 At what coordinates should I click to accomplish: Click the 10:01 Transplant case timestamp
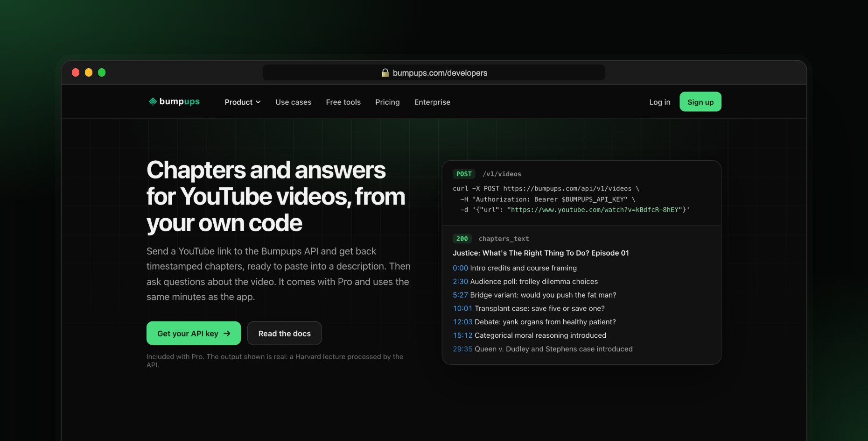click(x=462, y=308)
